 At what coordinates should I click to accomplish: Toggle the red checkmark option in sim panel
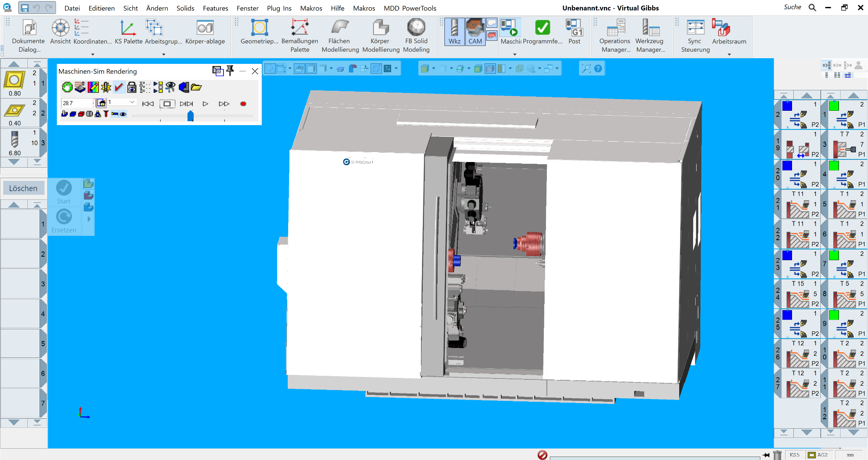coord(119,87)
